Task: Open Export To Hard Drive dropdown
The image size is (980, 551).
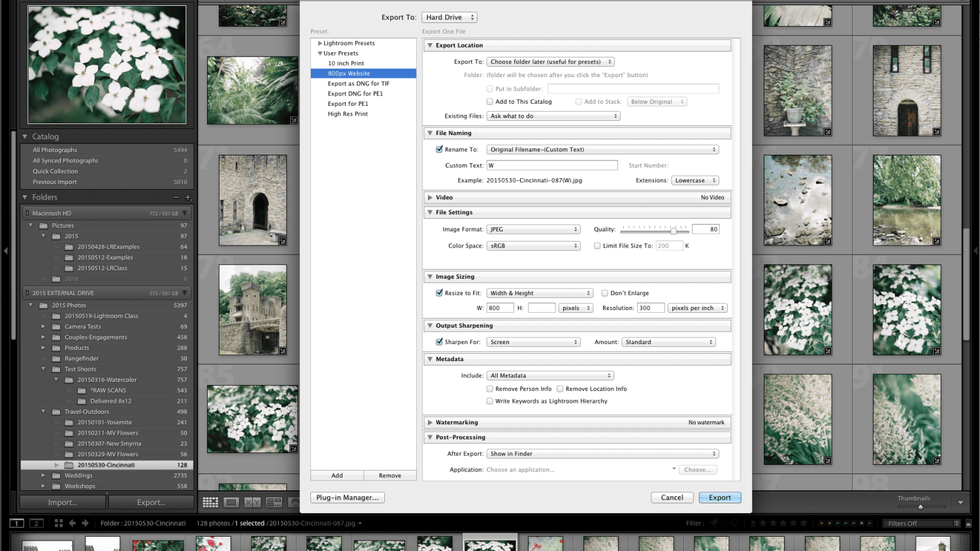Action: point(449,17)
